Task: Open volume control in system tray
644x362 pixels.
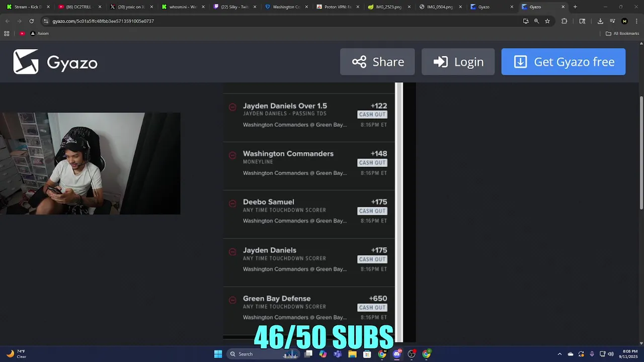Action: [611, 354]
